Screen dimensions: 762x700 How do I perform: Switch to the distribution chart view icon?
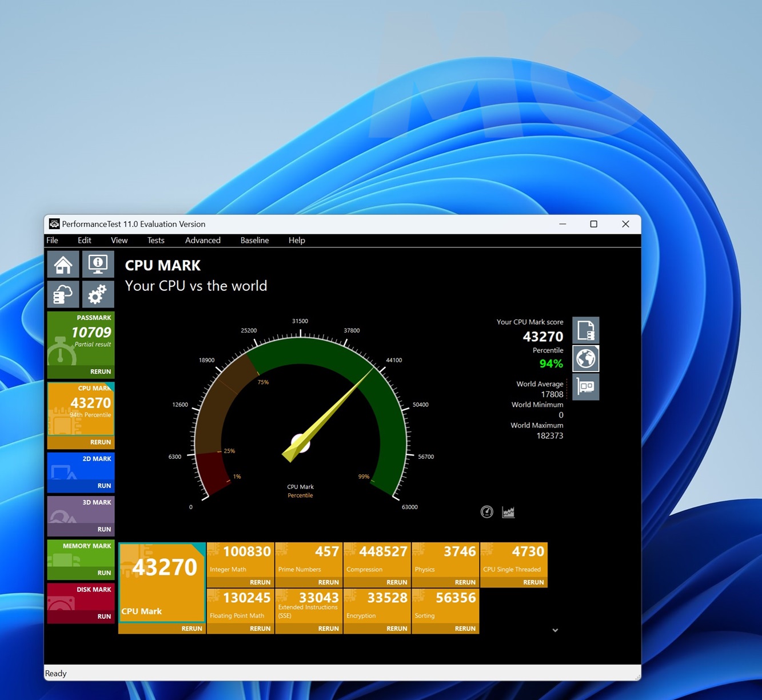508,512
